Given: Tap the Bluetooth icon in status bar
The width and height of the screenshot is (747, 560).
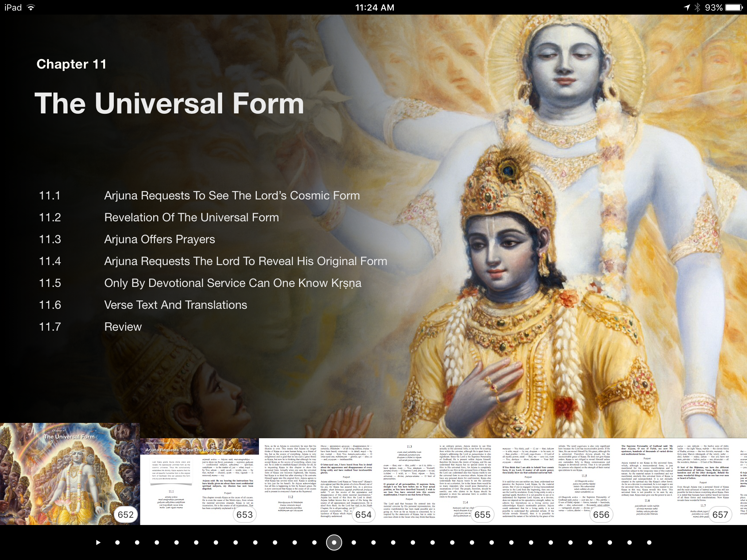Looking at the screenshot, I should pyautogui.click(x=697, y=8).
